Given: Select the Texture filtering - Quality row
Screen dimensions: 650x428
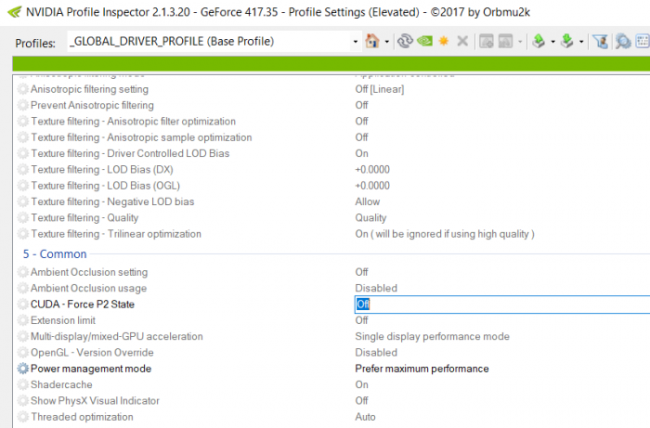Looking at the screenshot, I should tap(331, 218).
